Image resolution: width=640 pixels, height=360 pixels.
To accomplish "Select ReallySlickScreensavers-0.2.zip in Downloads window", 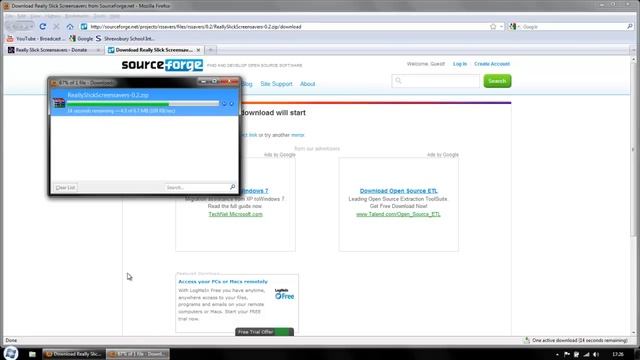I will [144, 102].
